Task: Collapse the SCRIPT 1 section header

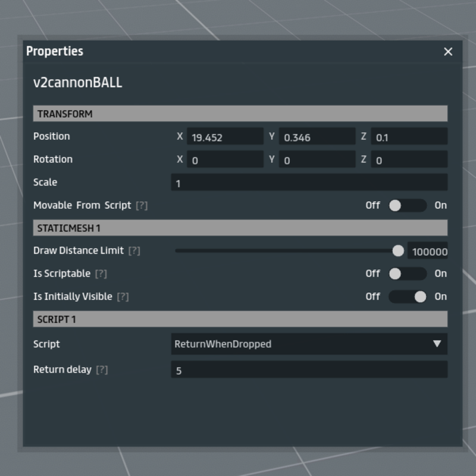Action: (x=240, y=320)
